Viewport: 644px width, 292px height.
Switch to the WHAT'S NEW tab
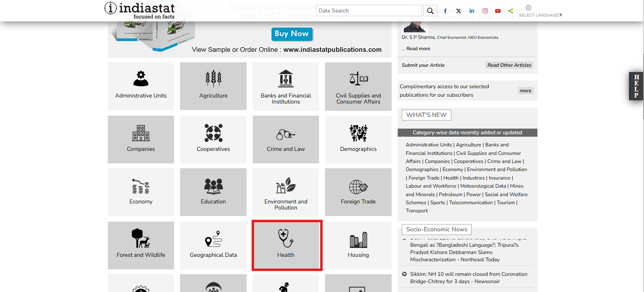pos(426,115)
